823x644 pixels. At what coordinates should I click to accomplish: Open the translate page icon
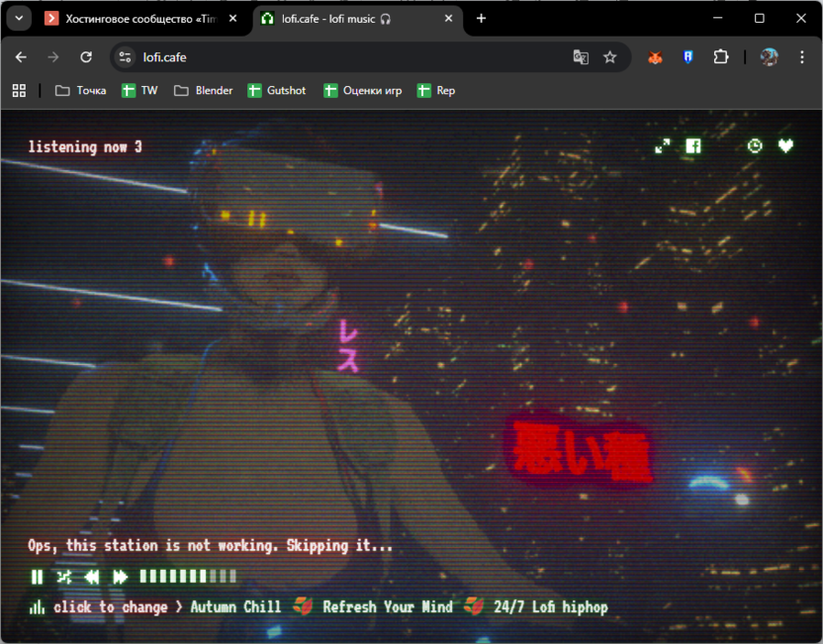click(x=581, y=57)
